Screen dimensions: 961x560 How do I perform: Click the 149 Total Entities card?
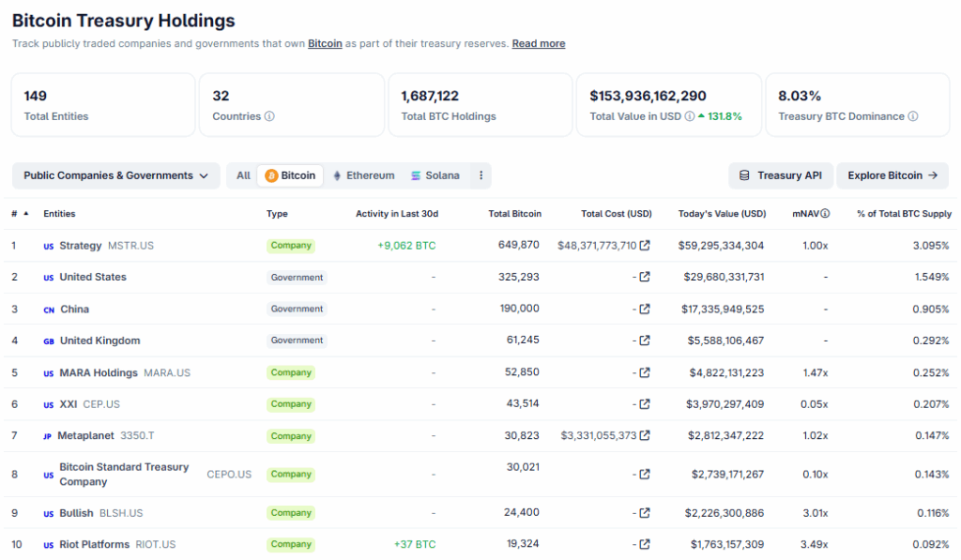tap(103, 105)
